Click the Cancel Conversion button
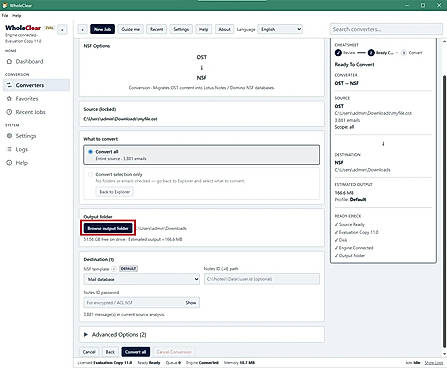447x368 pixels. pos(174,352)
